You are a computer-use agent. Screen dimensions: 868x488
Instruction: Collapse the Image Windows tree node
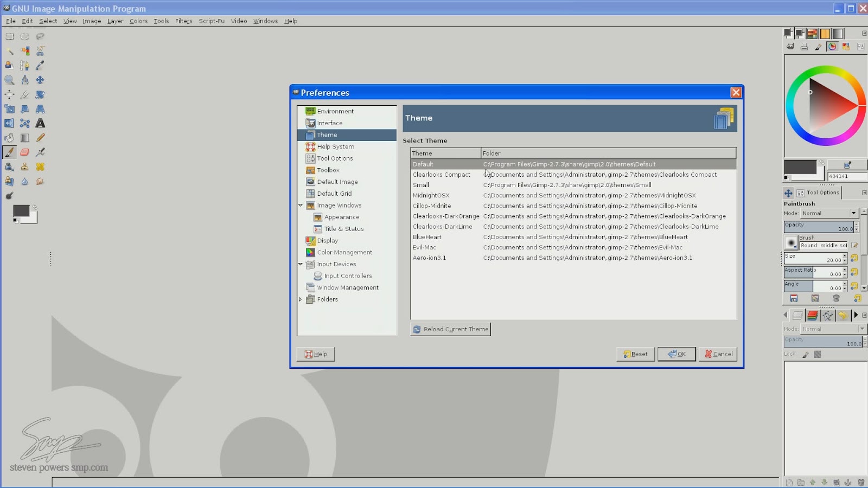(x=301, y=206)
